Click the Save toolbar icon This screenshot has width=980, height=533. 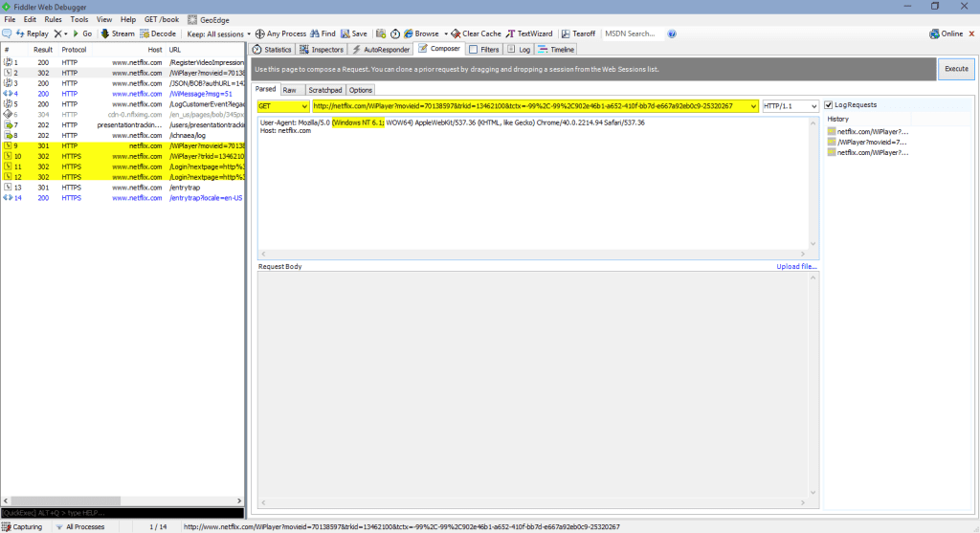345,33
